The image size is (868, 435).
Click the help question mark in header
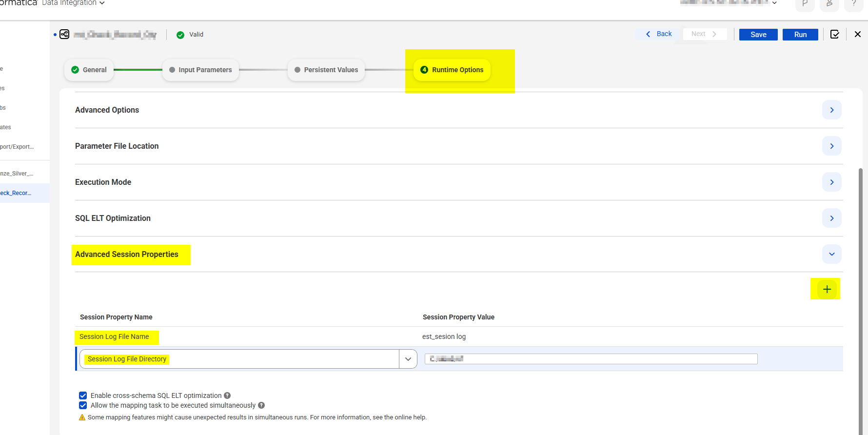854,4
